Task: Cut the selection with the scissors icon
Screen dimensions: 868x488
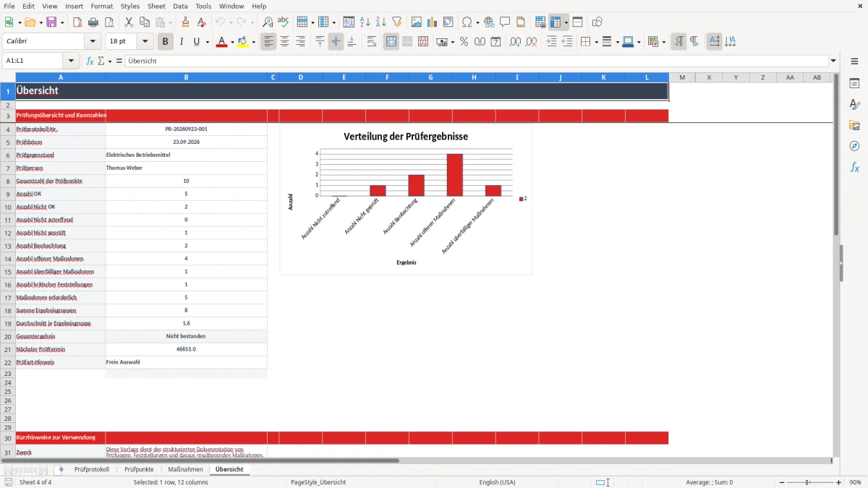Action: 129,22
